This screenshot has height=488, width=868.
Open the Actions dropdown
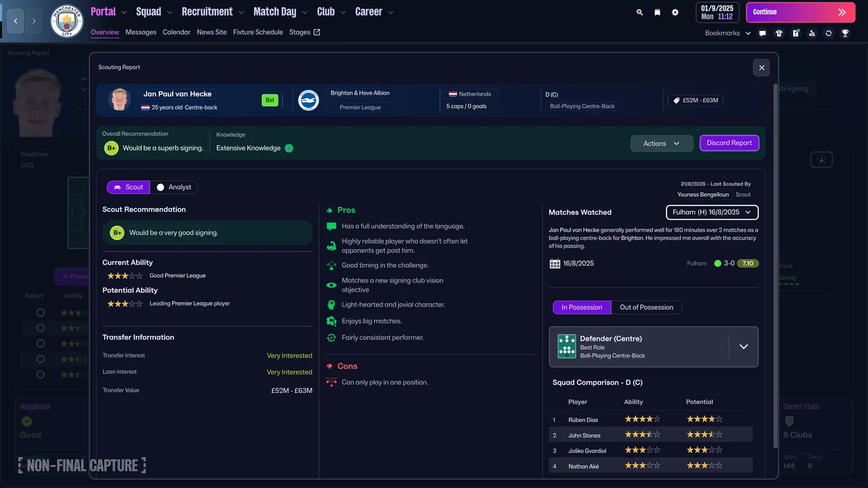coord(662,143)
